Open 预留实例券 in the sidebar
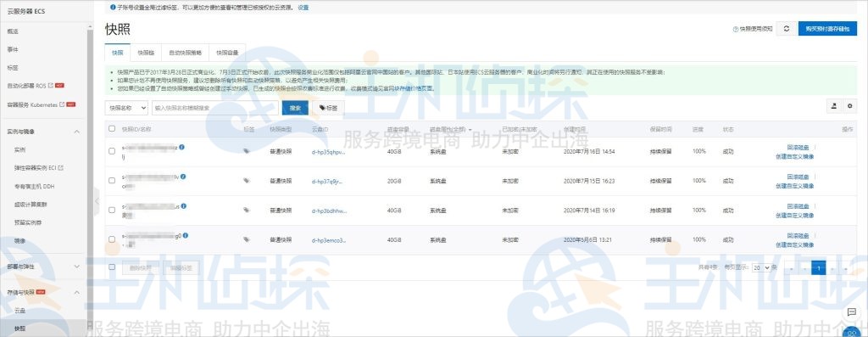Viewport: 868px width, 337px height. tap(28, 222)
